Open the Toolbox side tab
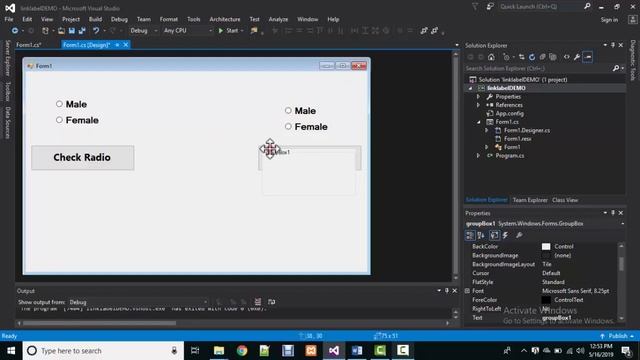This screenshot has height=360, width=640. tap(7, 91)
